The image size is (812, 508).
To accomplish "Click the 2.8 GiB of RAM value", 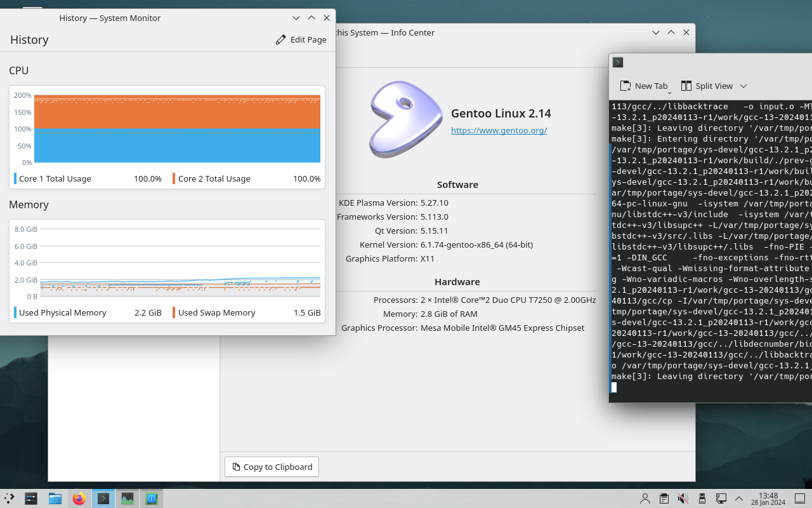I will (x=449, y=314).
